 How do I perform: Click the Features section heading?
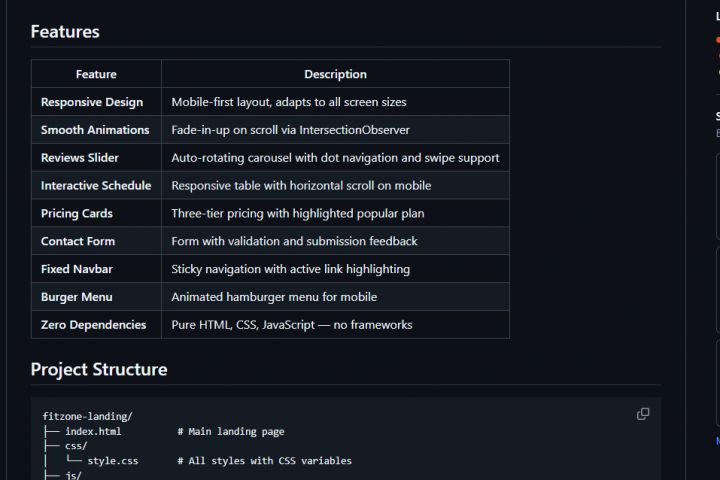(65, 31)
